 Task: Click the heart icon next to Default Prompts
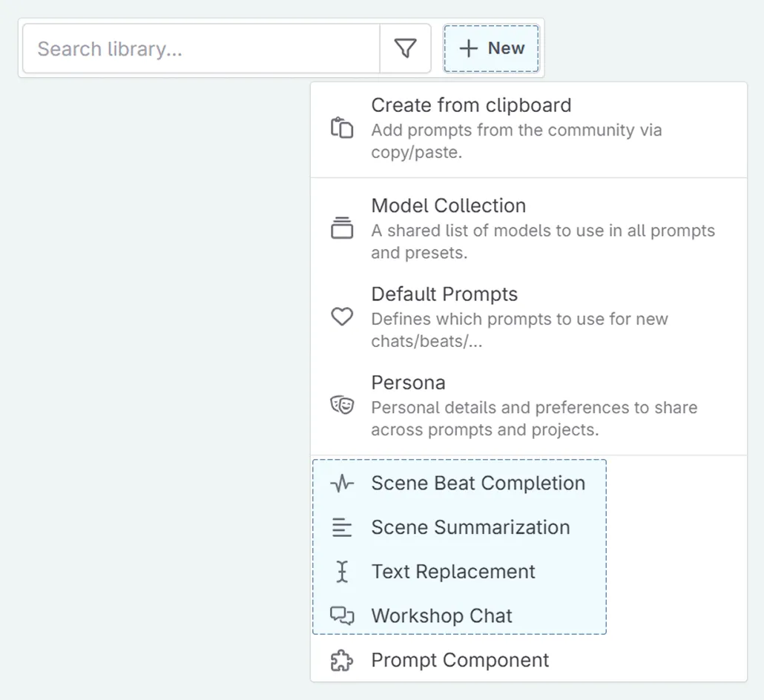click(342, 316)
